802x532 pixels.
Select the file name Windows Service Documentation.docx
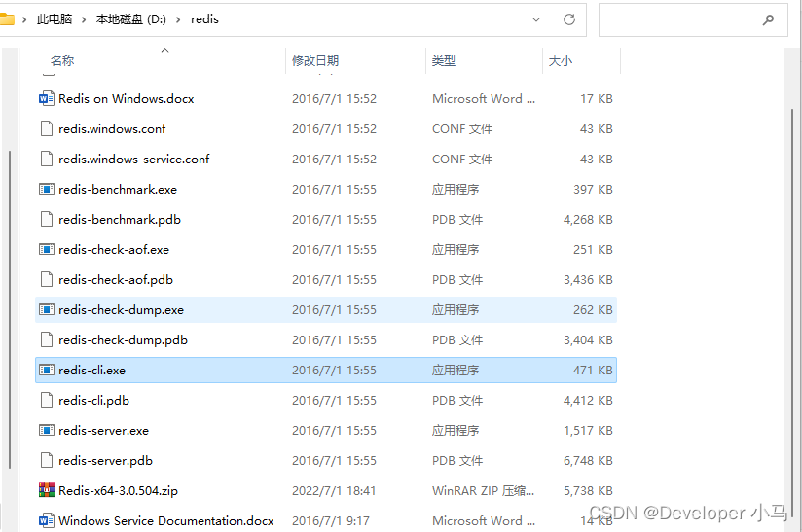(165, 520)
